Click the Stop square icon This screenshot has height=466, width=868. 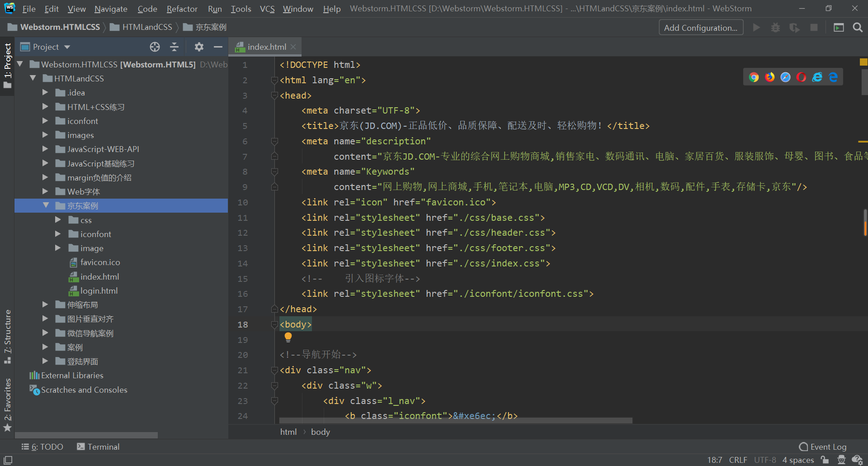(814, 28)
